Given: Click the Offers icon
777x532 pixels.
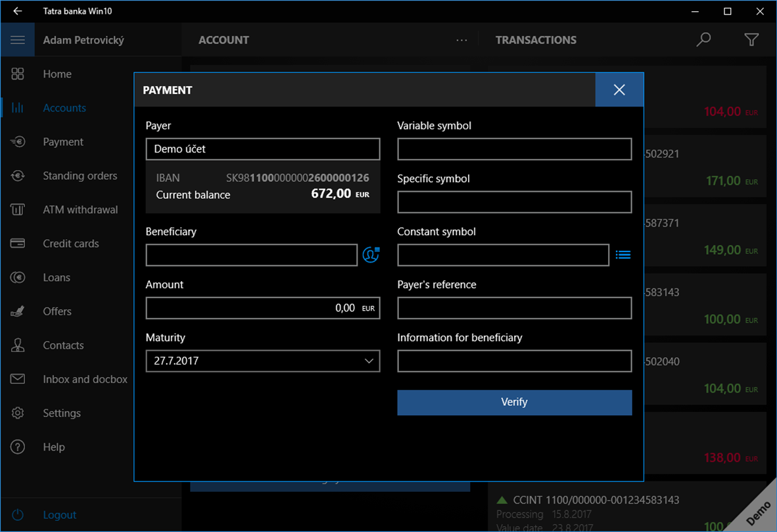Looking at the screenshot, I should (17, 311).
